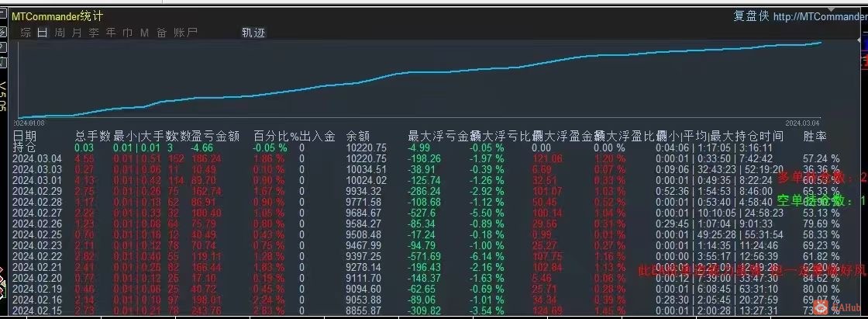Select the 季 quarterly tab
This screenshot has width=868, height=319.
[94, 33]
